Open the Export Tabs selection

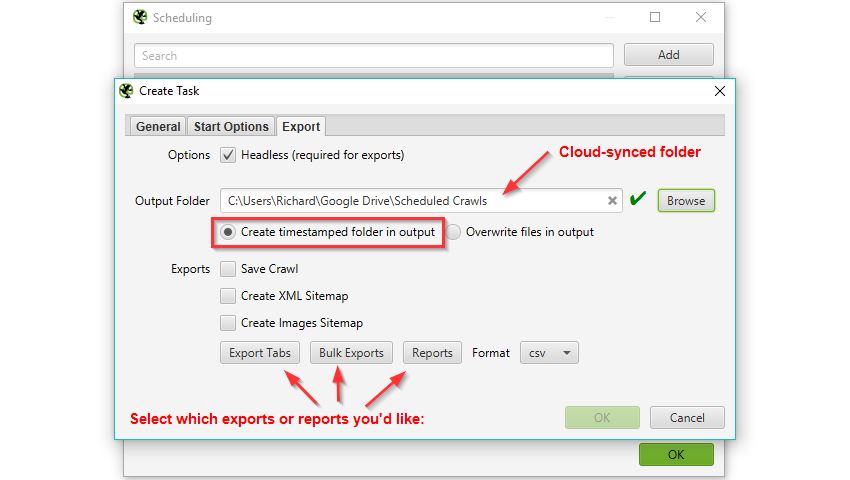[x=260, y=353]
